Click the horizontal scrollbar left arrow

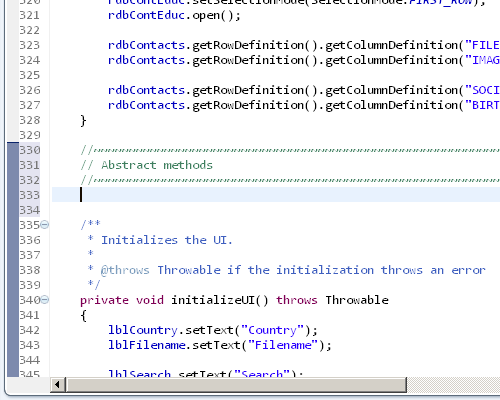(58, 385)
